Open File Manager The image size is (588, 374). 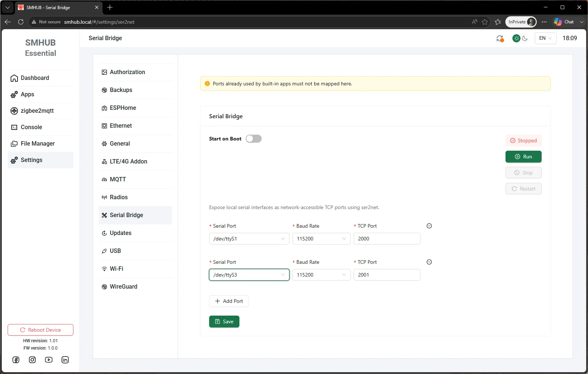[40, 144]
